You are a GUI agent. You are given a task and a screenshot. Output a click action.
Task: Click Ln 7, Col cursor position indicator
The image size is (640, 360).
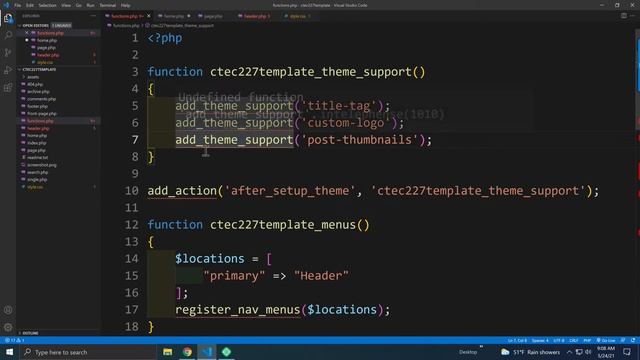pyautogui.click(x=517, y=340)
